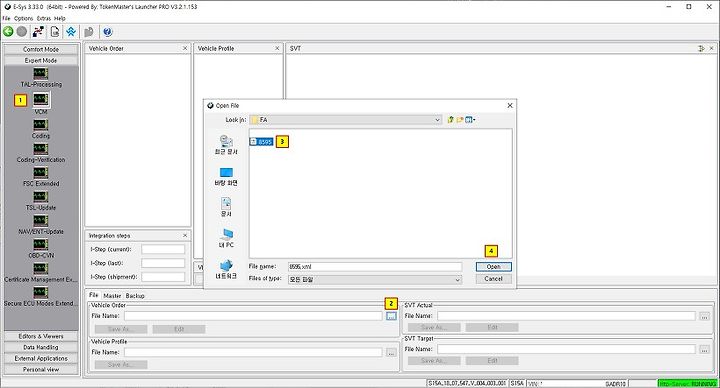Expand the Personal view section

coord(41,369)
